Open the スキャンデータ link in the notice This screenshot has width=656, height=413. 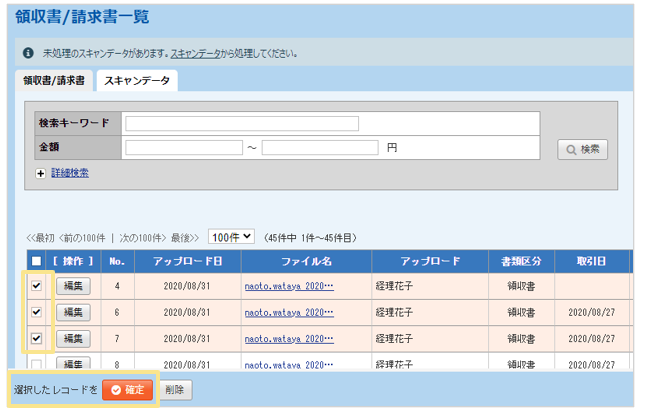pyautogui.click(x=196, y=53)
